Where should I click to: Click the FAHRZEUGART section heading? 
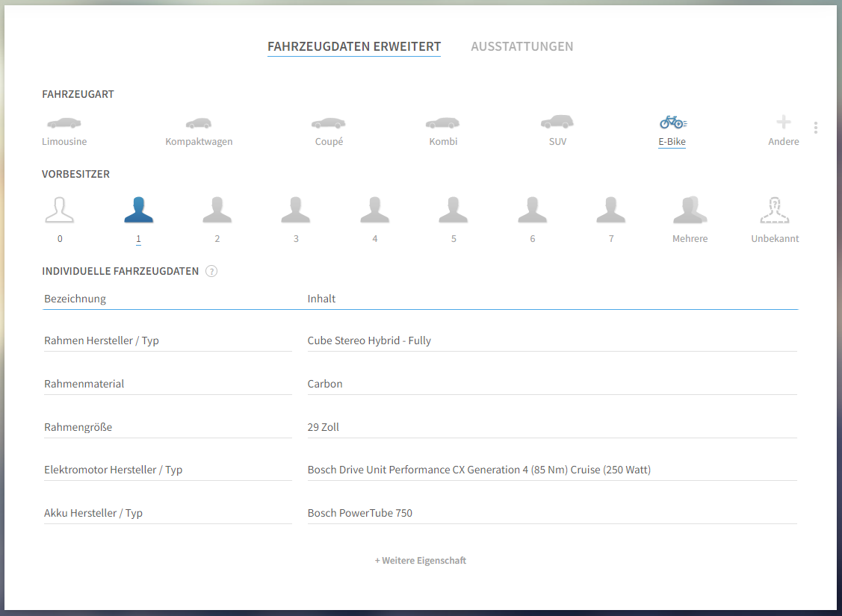coord(78,94)
